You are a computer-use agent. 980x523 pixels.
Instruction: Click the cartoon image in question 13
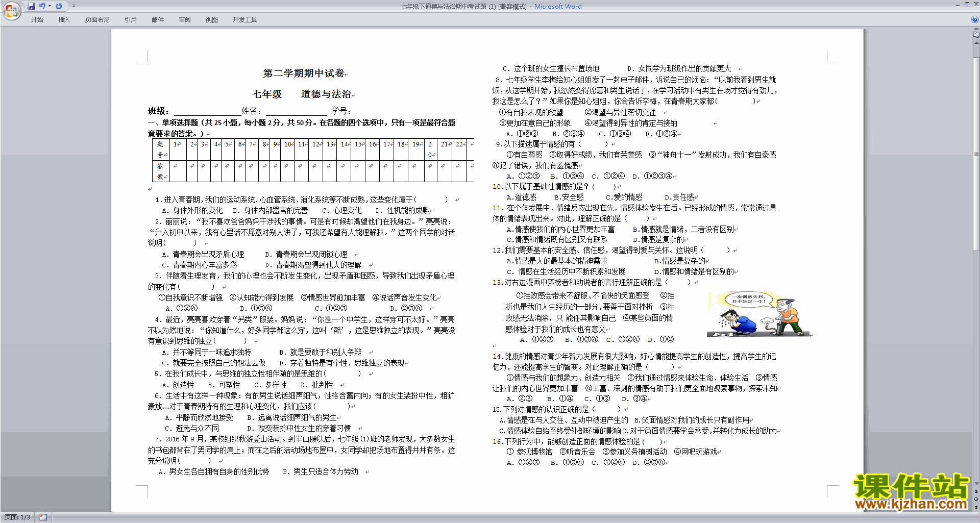point(759,315)
